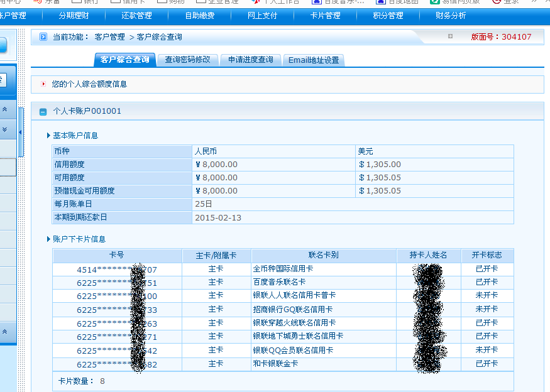550x392 pixels.
Task: Click the 卡号 column header
Action: pos(117,255)
